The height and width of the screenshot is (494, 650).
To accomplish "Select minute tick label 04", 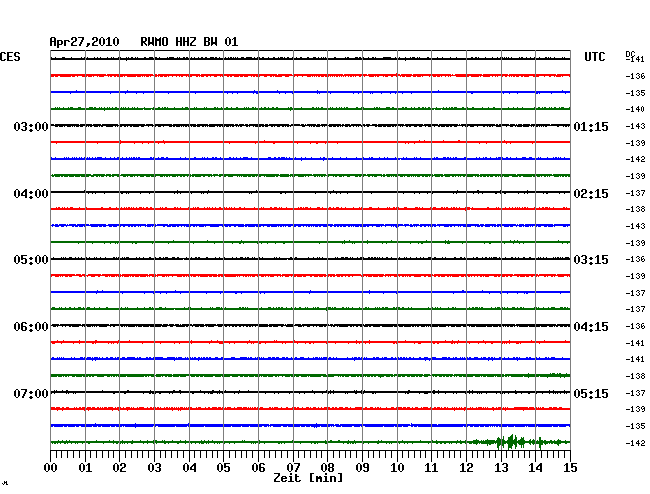I will tap(189, 468).
